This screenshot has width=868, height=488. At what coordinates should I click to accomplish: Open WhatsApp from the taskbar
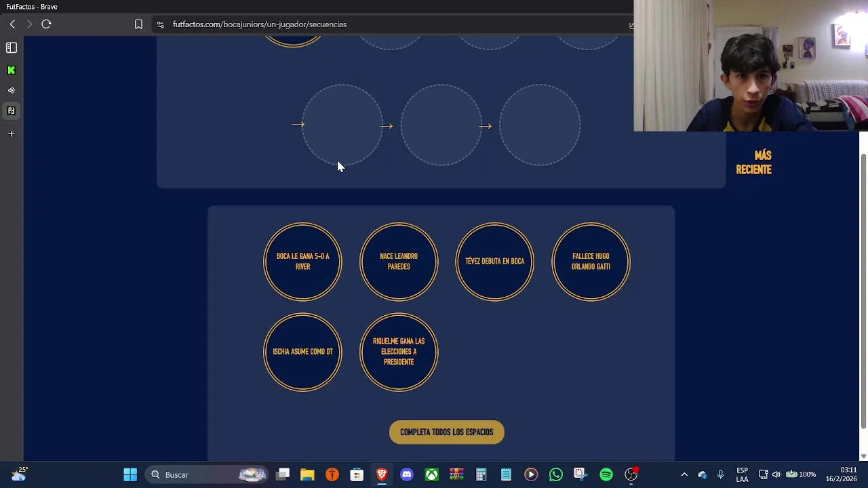pyautogui.click(x=556, y=474)
